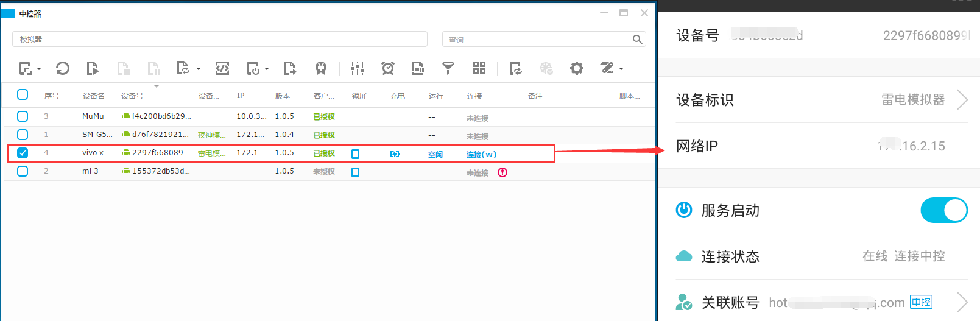
Task: Sort by 序号 column header
Action: click(x=52, y=96)
